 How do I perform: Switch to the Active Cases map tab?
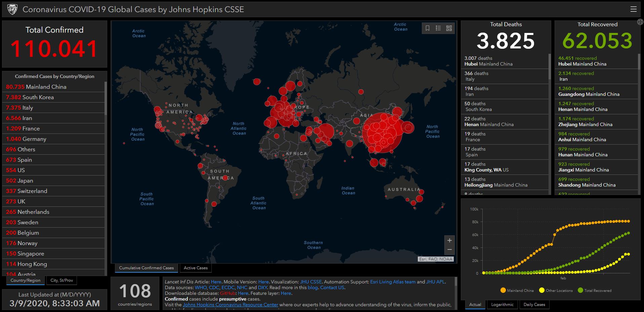point(196,268)
